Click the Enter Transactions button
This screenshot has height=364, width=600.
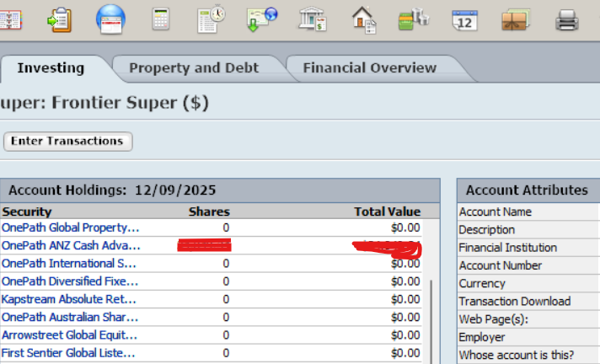(x=67, y=142)
